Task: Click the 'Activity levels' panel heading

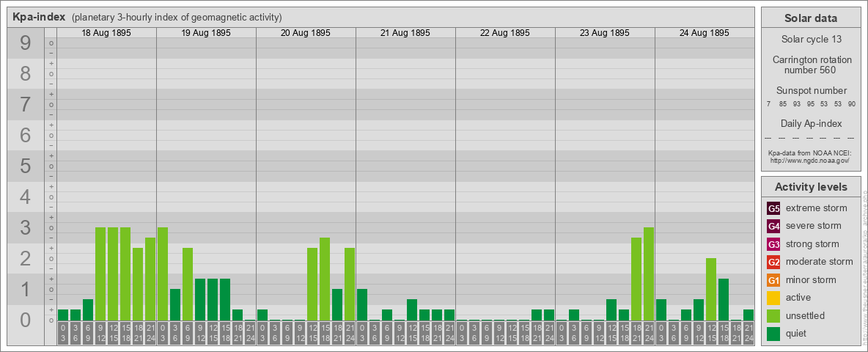Action: tap(811, 187)
